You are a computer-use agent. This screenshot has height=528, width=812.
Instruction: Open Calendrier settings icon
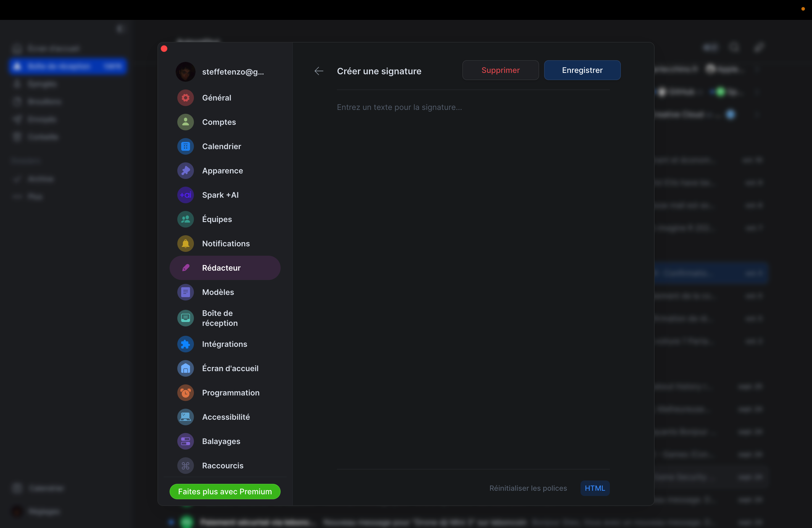185,146
